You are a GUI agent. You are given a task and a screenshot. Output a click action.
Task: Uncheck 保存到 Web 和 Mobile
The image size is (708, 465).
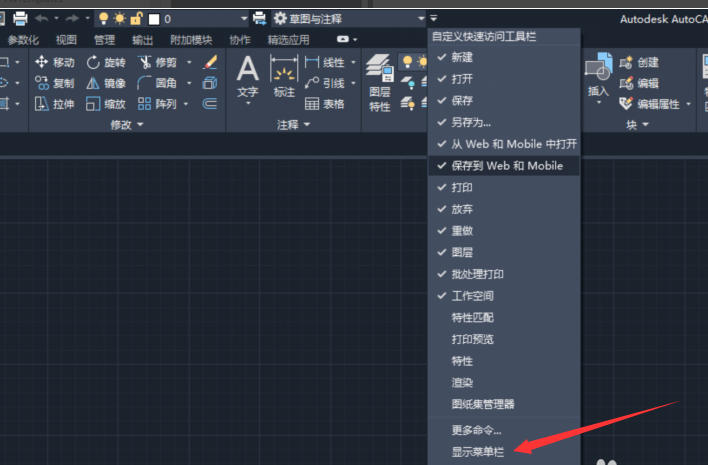point(503,166)
